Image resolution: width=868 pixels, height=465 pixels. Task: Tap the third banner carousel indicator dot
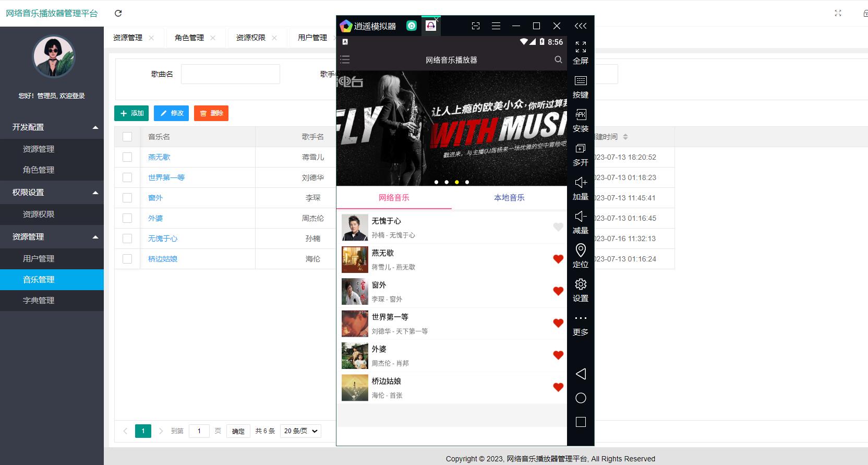coord(457,182)
